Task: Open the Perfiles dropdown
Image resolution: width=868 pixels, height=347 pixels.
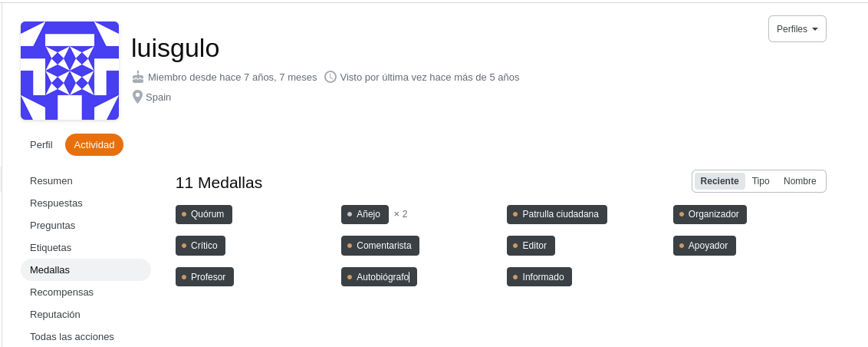Action: coord(797,29)
